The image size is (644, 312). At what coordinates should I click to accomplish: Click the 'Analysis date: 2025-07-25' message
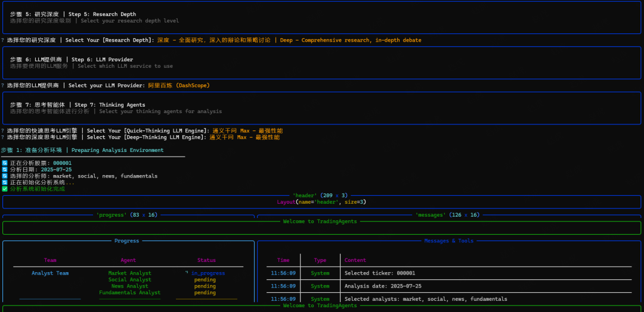click(385, 286)
